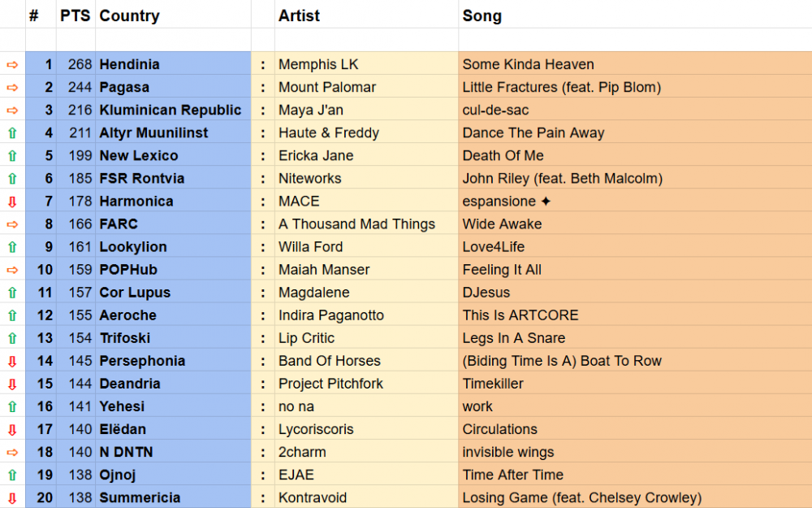Click the Song column header
The image size is (812, 508).
(x=482, y=15)
